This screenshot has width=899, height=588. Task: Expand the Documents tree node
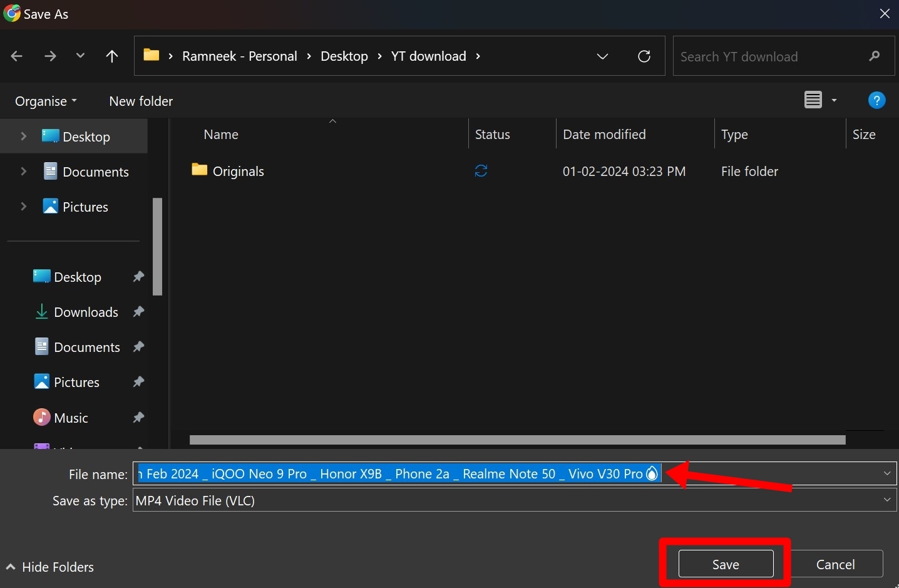(24, 171)
